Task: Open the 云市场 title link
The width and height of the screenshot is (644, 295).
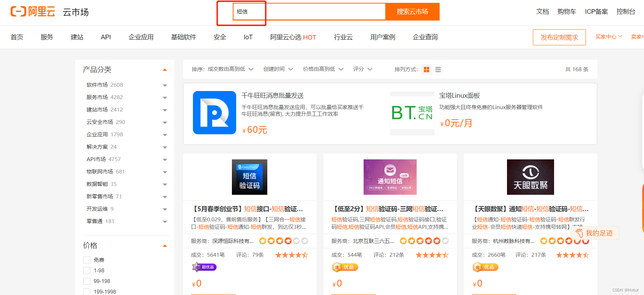Action: (76, 12)
